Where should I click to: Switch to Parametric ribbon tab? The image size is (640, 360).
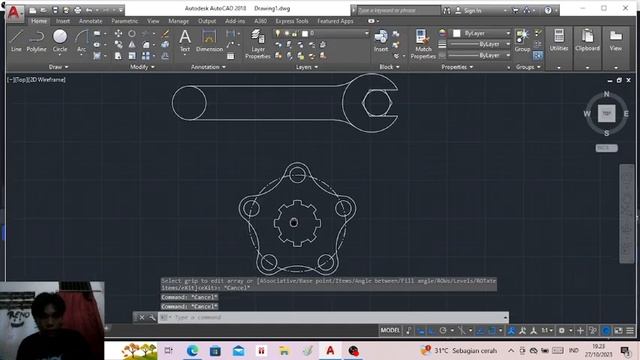pos(124,21)
